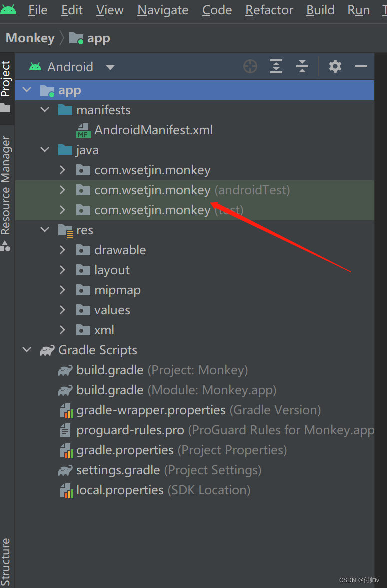Click the locate/select opened file crosshair icon
Viewport: 387px width, 588px height.
click(x=250, y=67)
